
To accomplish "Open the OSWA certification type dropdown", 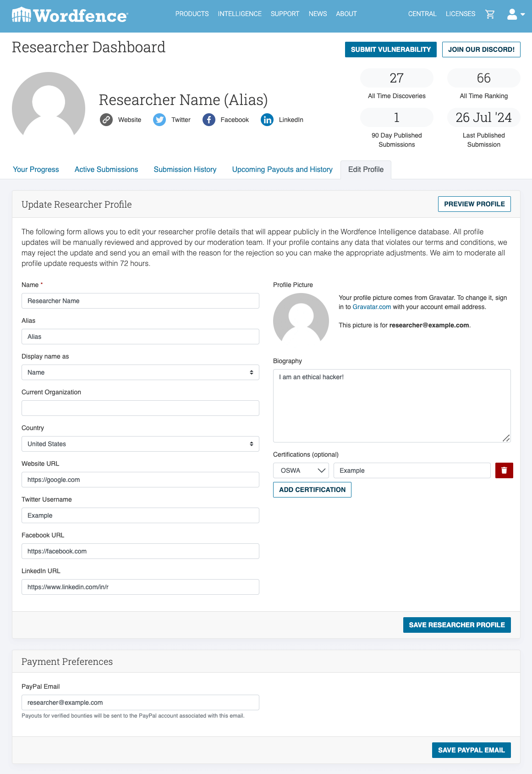I will click(301, 470).
